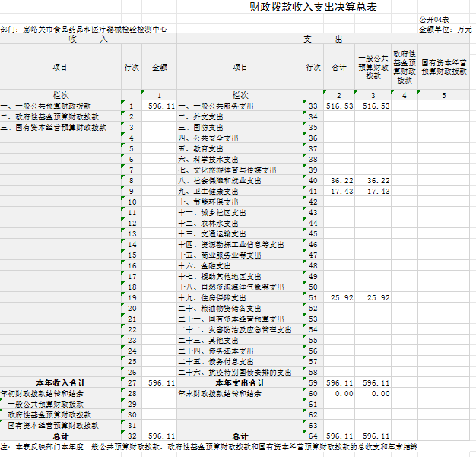This screenshot has width=476, height=457.
Task: Click the 年初财政拨款结转和结余 cell
Action: click(x=42, y=394)
